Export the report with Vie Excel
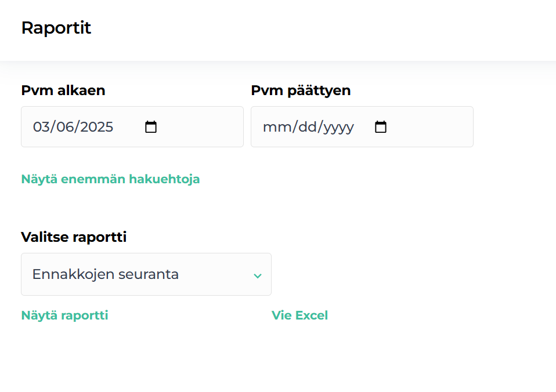 click(x=299, y=315)
